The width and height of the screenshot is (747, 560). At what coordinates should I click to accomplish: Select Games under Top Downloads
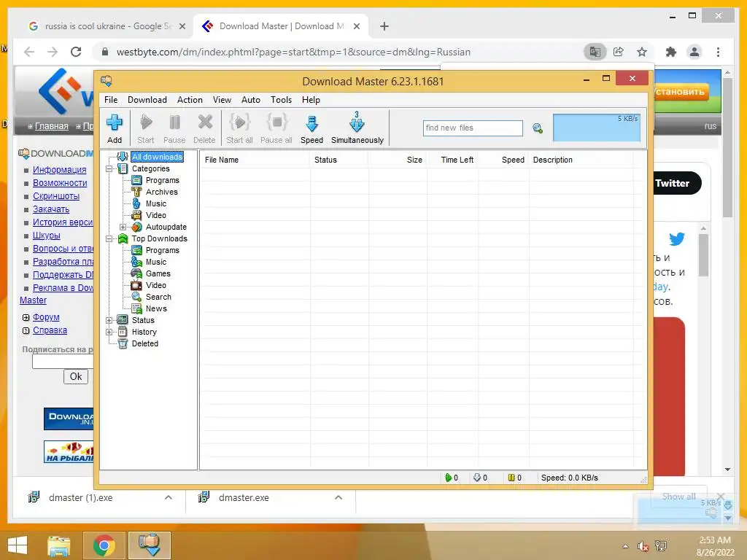(158, 273)
